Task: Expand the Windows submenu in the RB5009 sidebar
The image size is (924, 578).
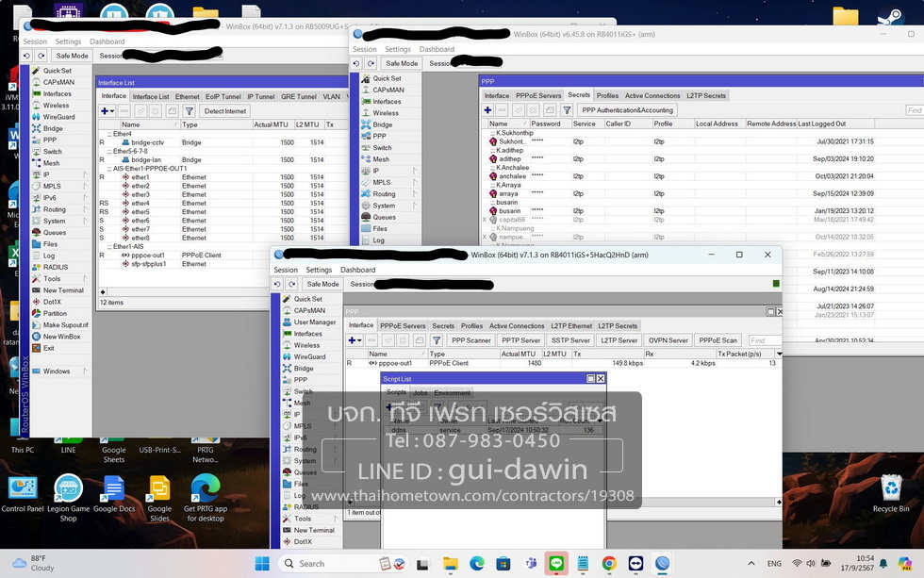Action: pyautogui.click(x=85, y=372)
